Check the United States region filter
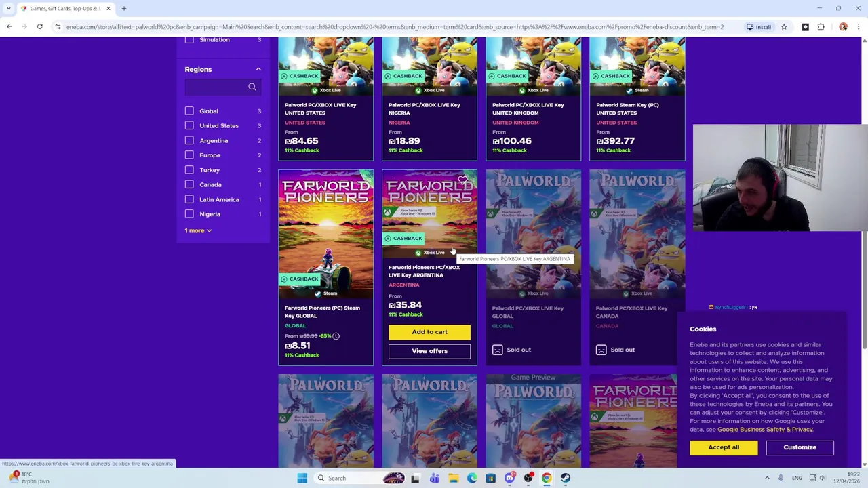 click(189, 125)
